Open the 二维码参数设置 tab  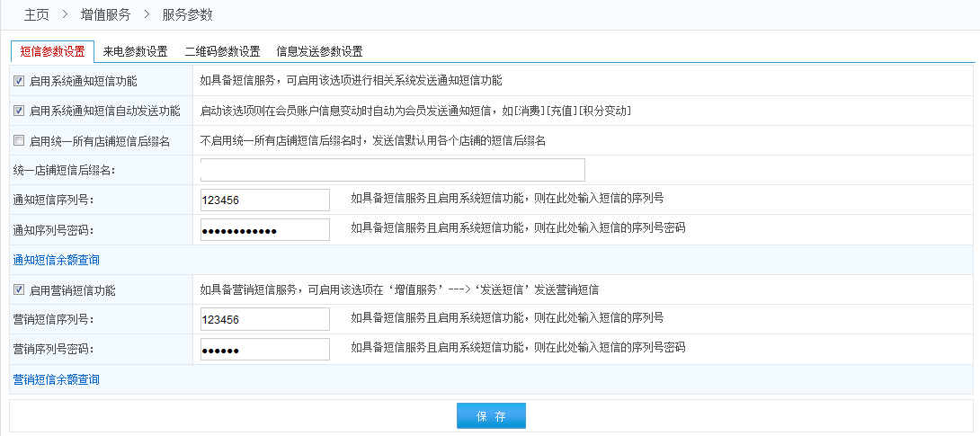click(x=222, y=51)
